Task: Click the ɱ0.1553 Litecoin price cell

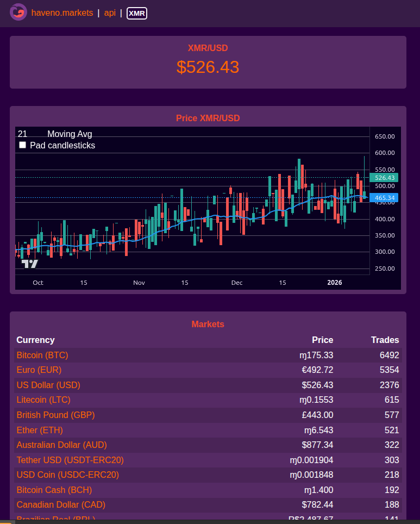Action: (316, 400)
